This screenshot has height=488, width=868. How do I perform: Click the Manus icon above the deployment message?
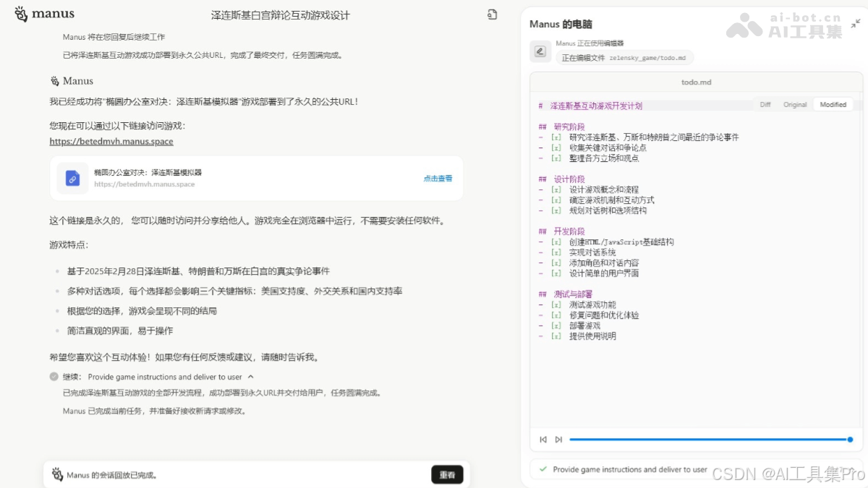(x=55, y=81)
